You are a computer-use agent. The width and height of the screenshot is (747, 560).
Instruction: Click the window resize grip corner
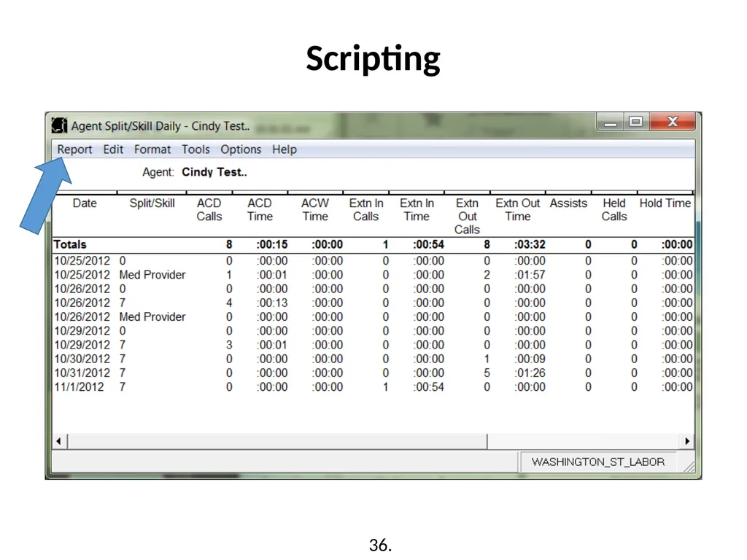[689, 466]
